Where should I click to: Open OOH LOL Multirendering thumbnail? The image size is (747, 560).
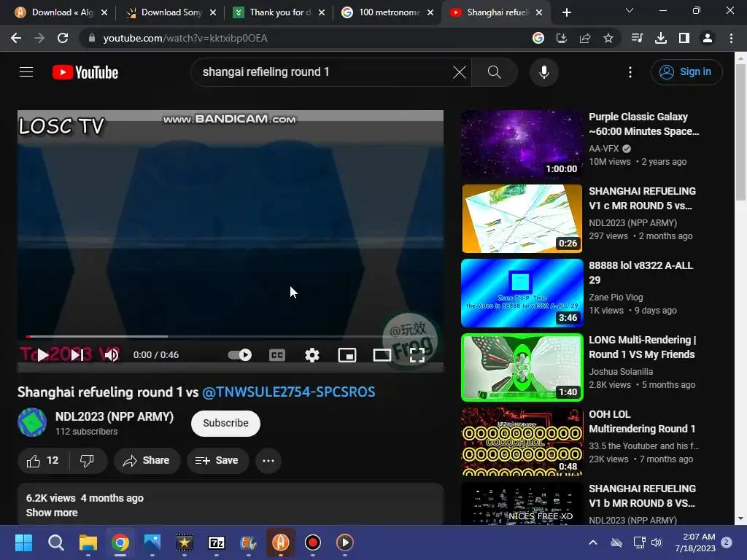[522, 442]
